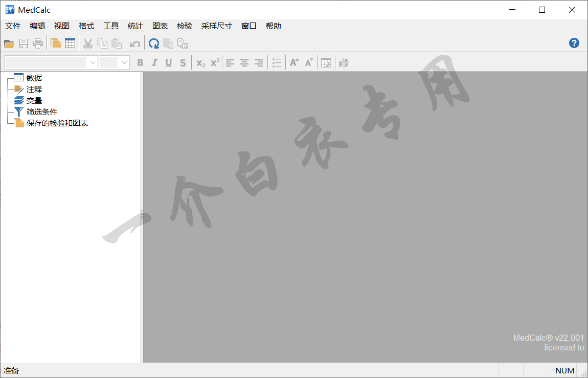Screen dimensions: 588x378
Task: Open the font name dropdown
Action: tap(93, 62)
